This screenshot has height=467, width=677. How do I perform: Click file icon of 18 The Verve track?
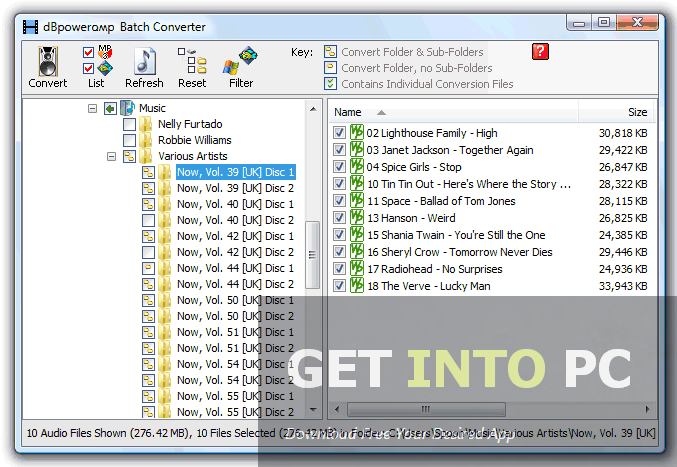(357, 286)
